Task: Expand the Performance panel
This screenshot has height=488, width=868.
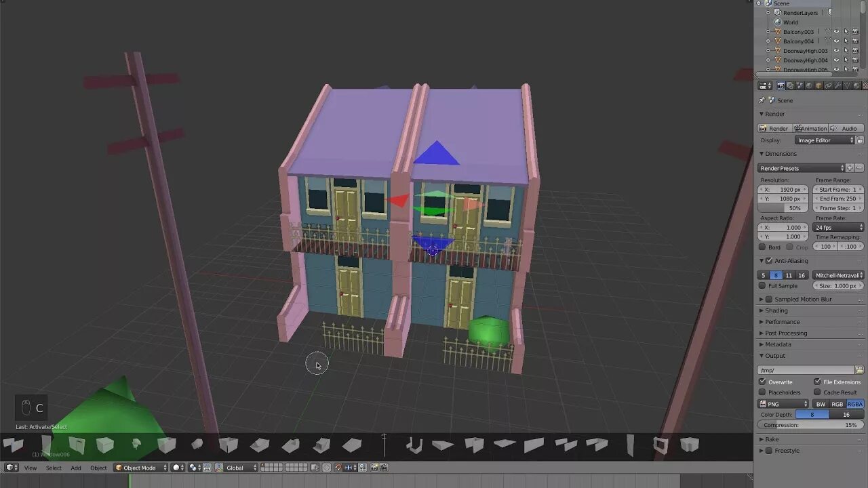Action: click(782, 322)
